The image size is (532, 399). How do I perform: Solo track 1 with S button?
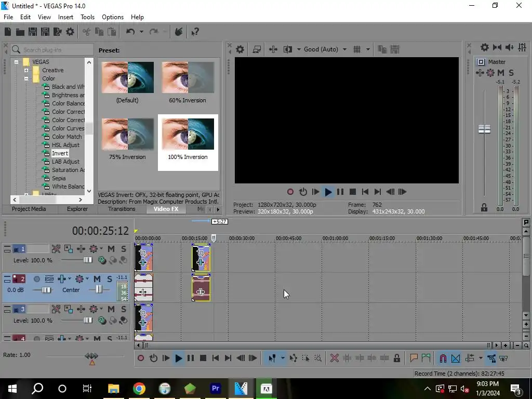coord(124,249)
